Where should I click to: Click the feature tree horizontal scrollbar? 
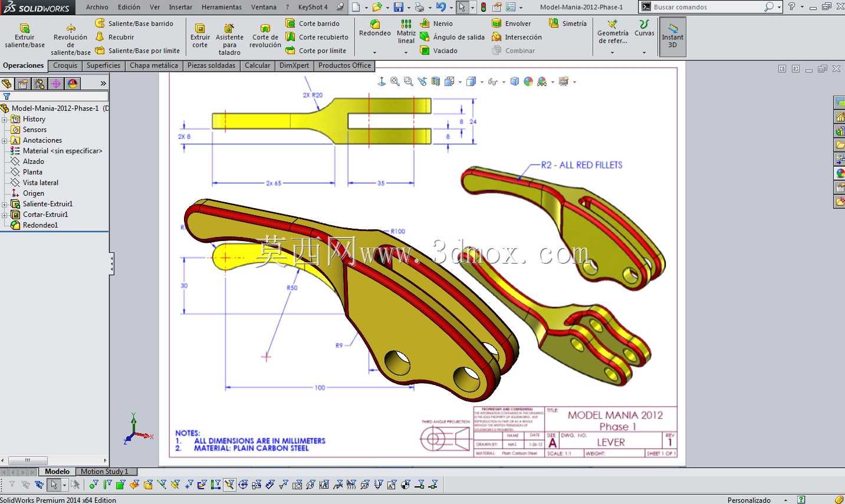coord(54,460)
